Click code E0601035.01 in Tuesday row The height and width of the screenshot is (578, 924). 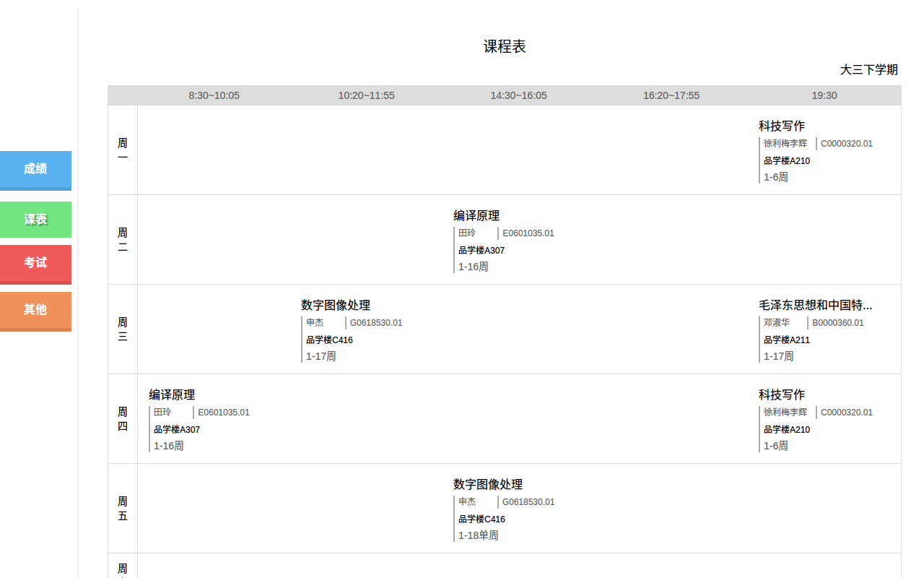click(528, 233)
